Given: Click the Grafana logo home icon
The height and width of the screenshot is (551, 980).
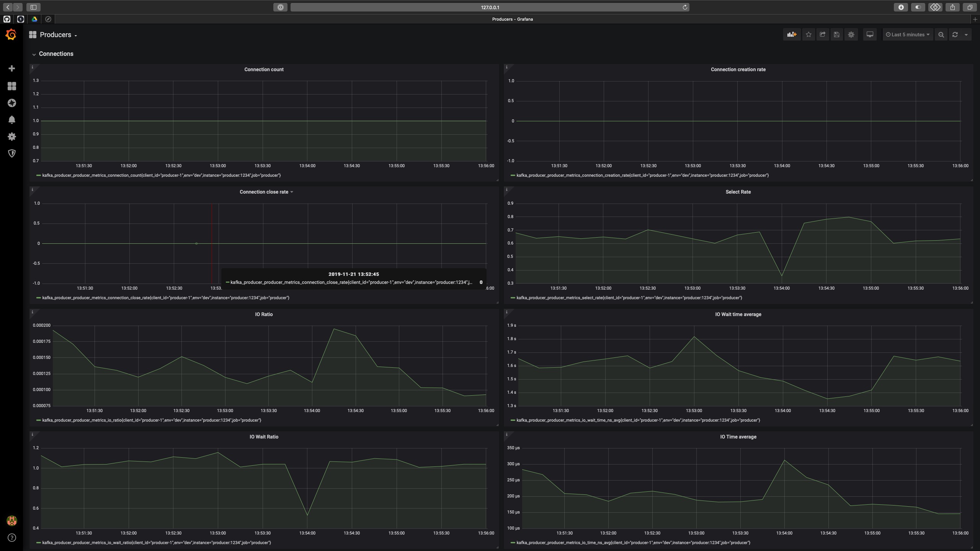Looking at the screenshot, I should point(11,35).
